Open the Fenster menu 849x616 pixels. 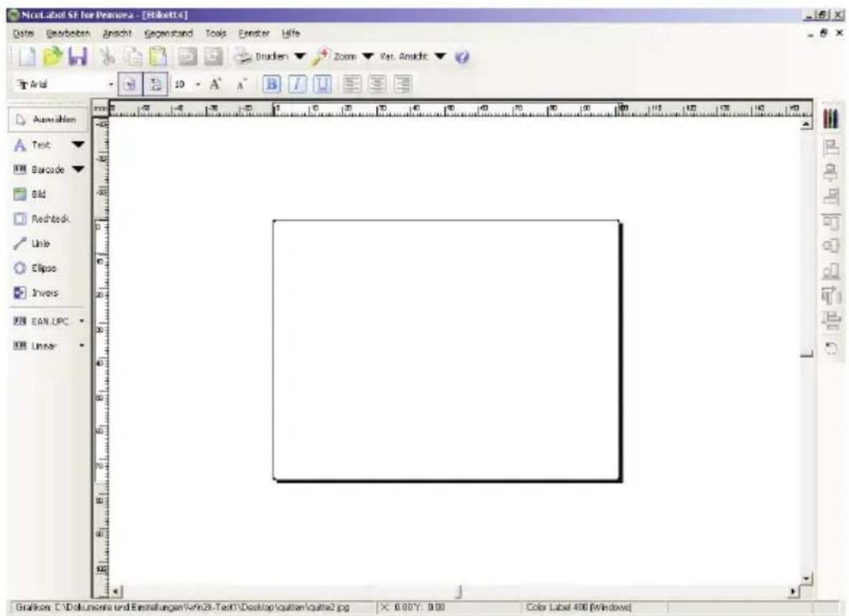point(254,34)
